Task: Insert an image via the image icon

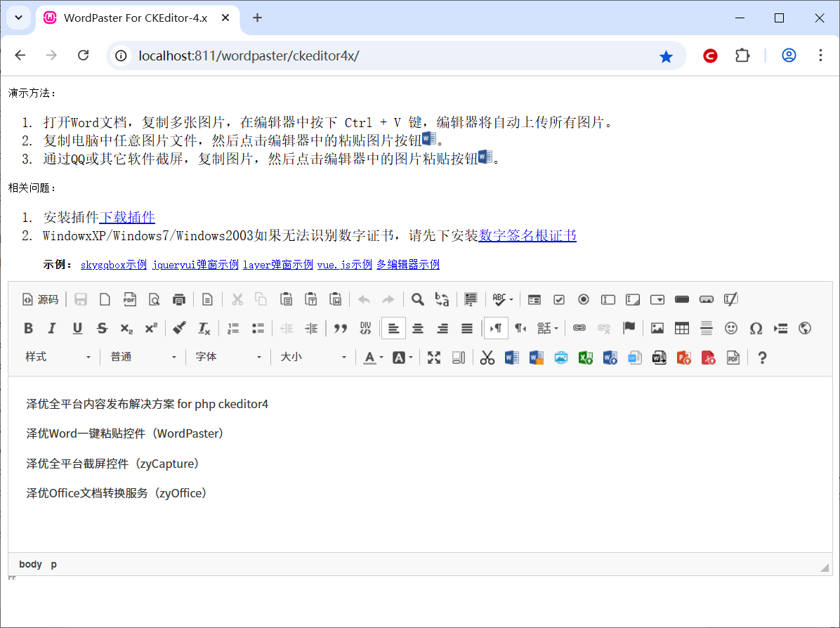Action: (x=657, y=328)
